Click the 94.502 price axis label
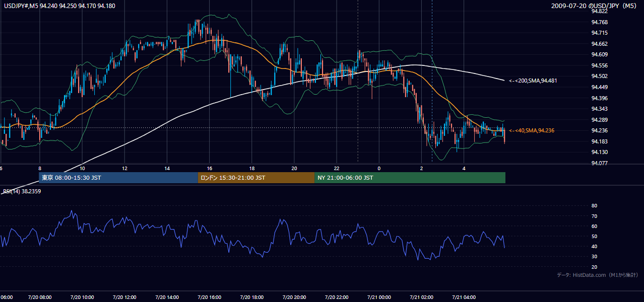This screenshot has height=302, width=644. point(599,76)
